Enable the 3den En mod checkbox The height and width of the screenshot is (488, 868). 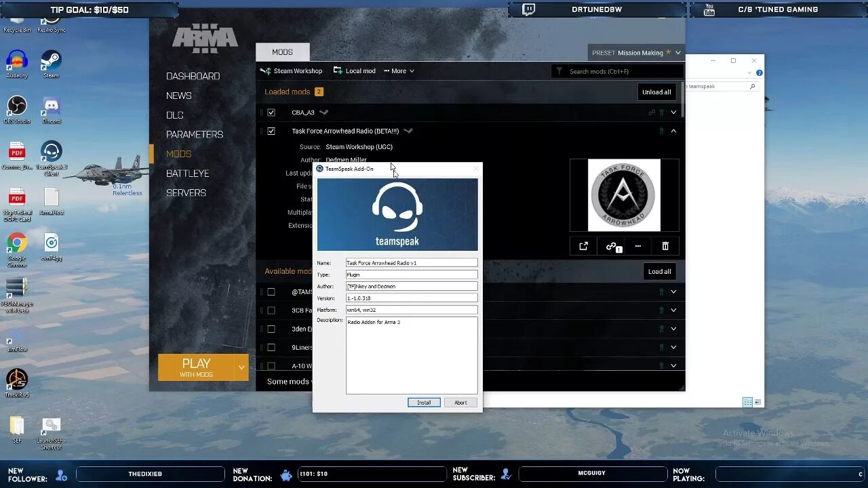click(x=271, y=329)
